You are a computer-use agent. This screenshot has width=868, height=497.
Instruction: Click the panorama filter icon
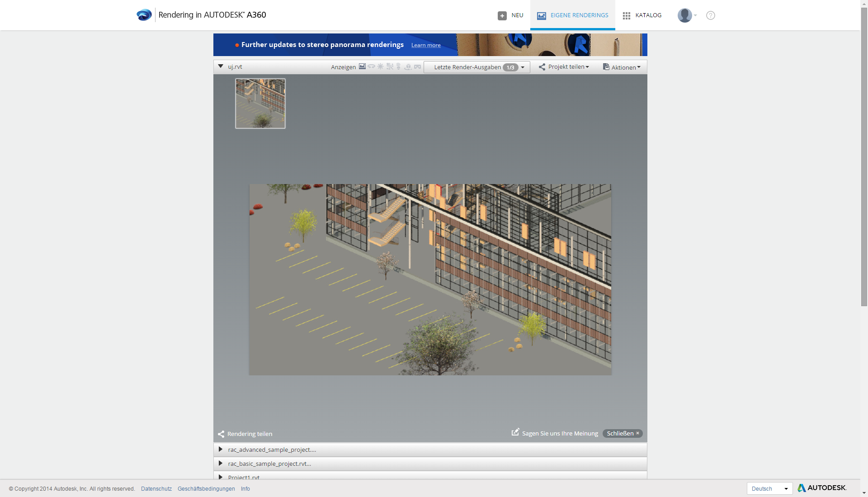click(371, 66)
